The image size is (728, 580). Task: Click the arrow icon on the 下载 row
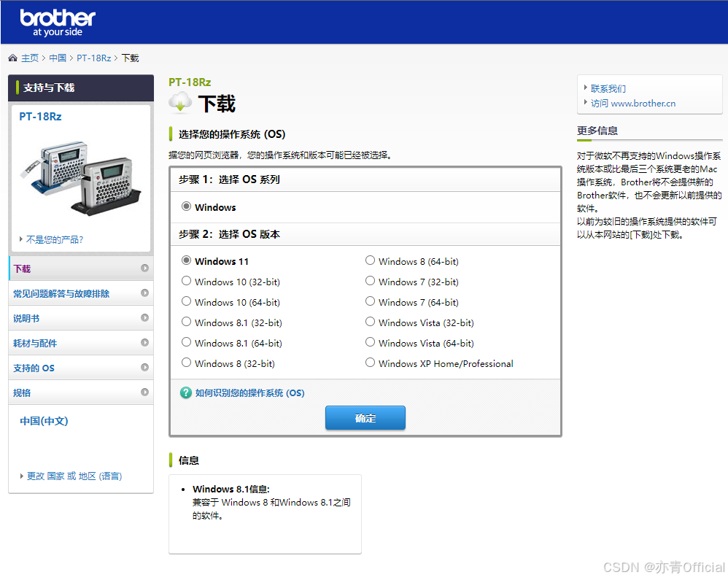(x=145, y=268)
